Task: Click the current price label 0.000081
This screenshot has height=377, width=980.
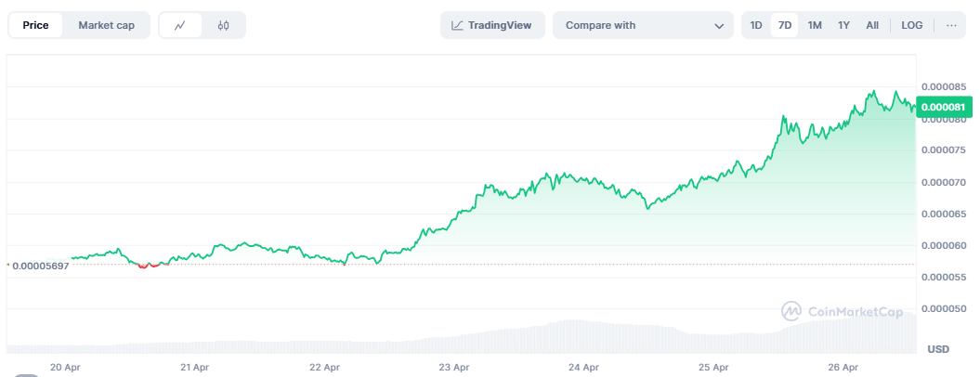Action: [x=944, y=107]
